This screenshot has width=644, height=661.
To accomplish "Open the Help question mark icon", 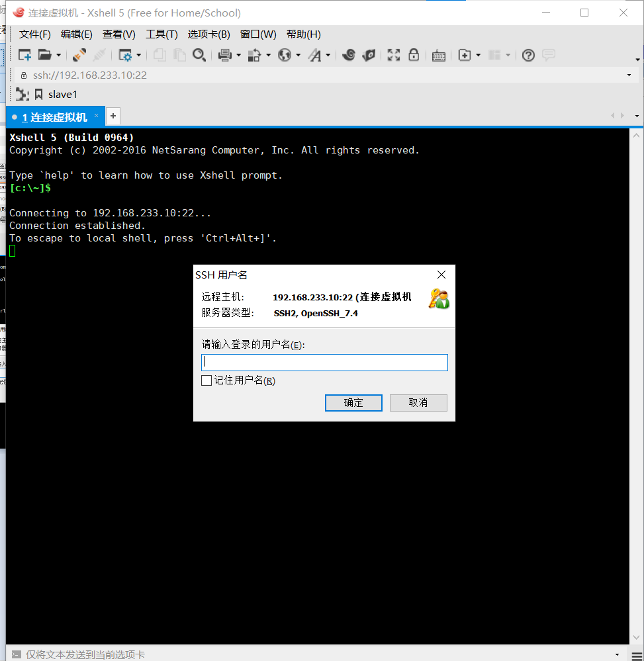I will point(528,55).
